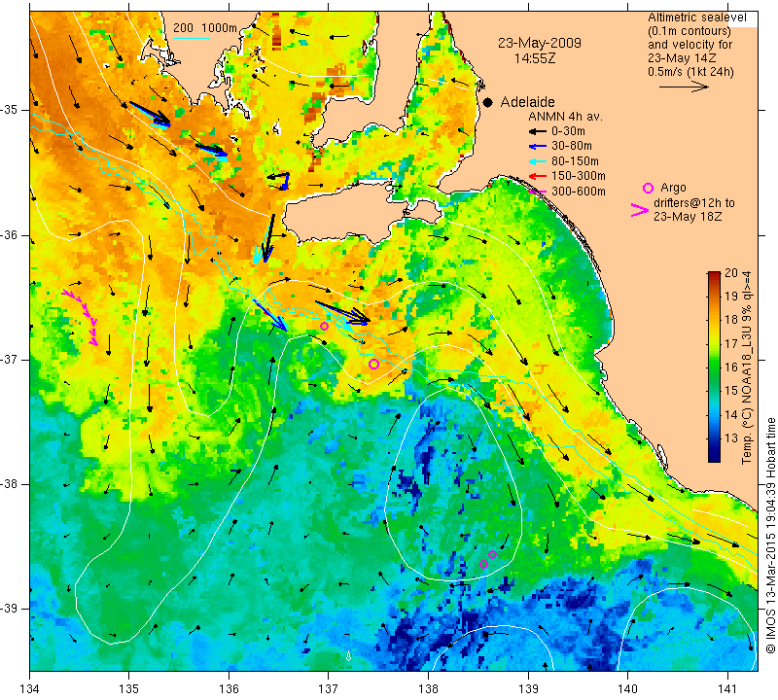Click the '80-150m' legend label
The height and width of the screenshot is (700, 778).
[x=575, y=161]
